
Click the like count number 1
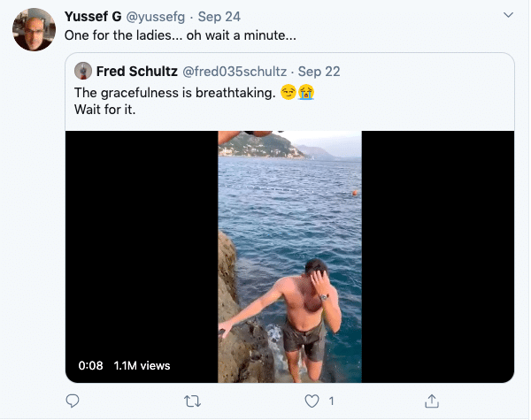pos(331,401)
